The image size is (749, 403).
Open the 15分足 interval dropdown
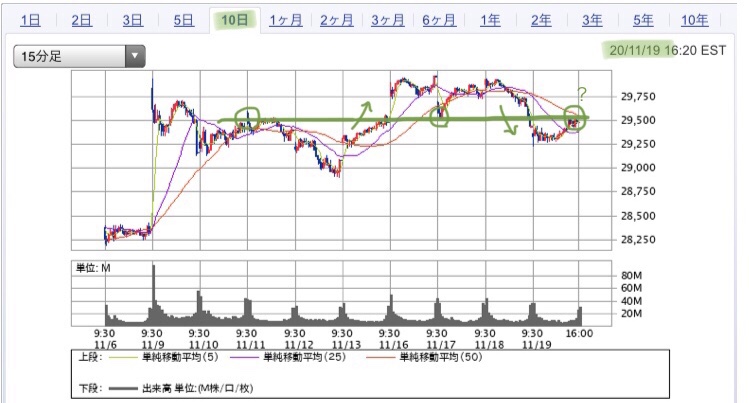(x=70, y=57)
